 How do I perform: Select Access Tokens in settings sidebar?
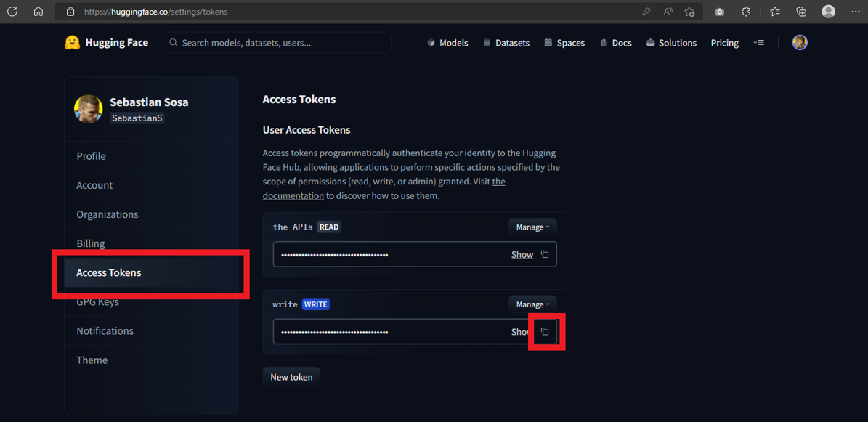tap(152, 272)
